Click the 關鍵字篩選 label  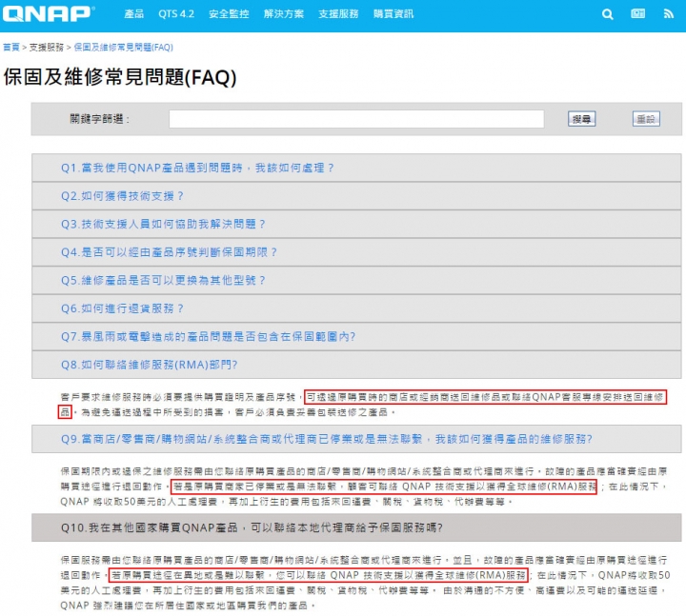tap(100, 119)
